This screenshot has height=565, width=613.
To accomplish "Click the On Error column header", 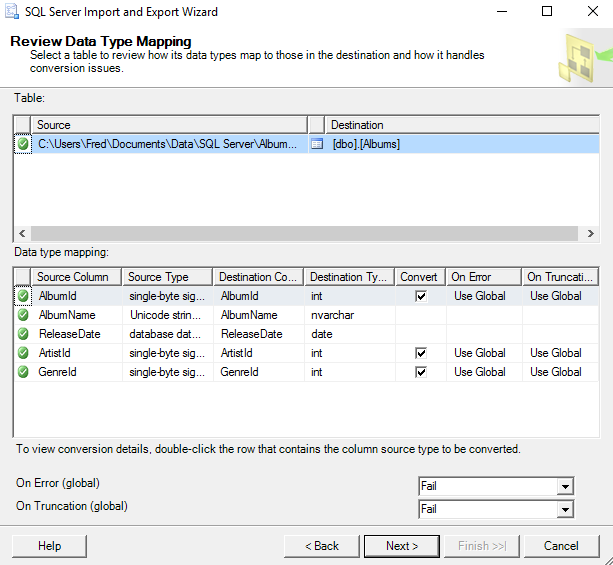I will (x=483, y=277).
